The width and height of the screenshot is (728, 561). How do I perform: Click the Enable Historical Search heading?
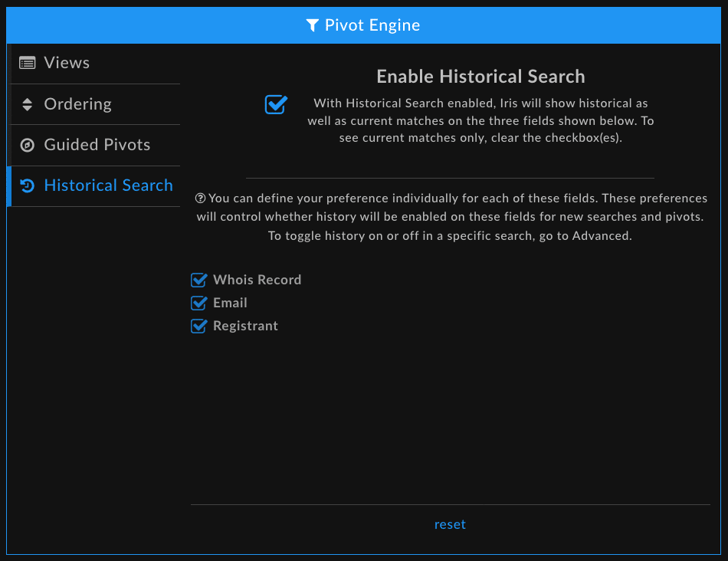(x=480, y=77)
